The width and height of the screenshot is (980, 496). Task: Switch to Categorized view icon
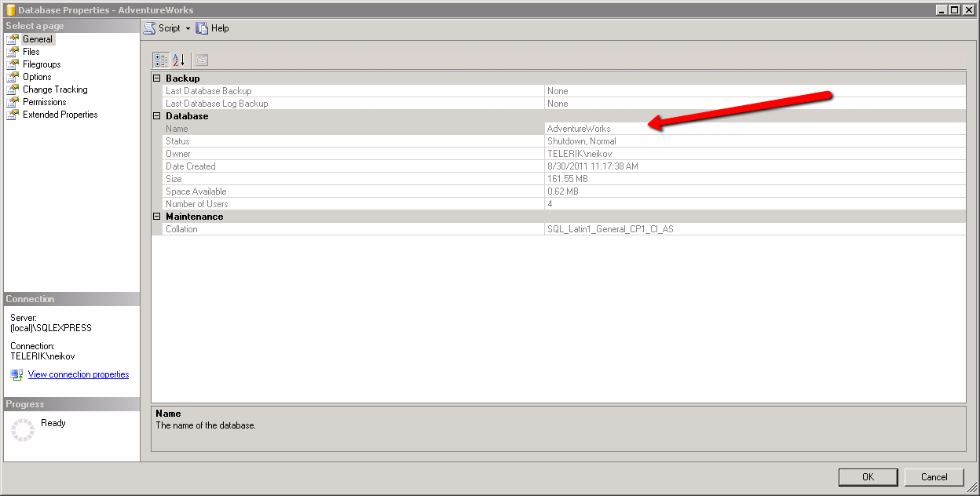pos(161,60)
